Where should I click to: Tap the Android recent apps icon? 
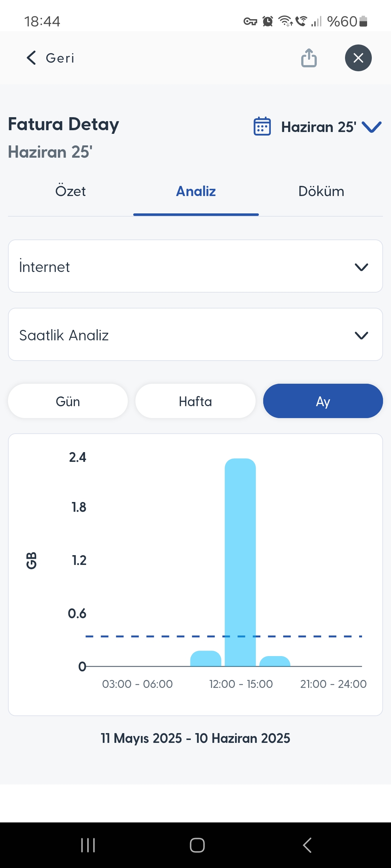pos(88,845)
